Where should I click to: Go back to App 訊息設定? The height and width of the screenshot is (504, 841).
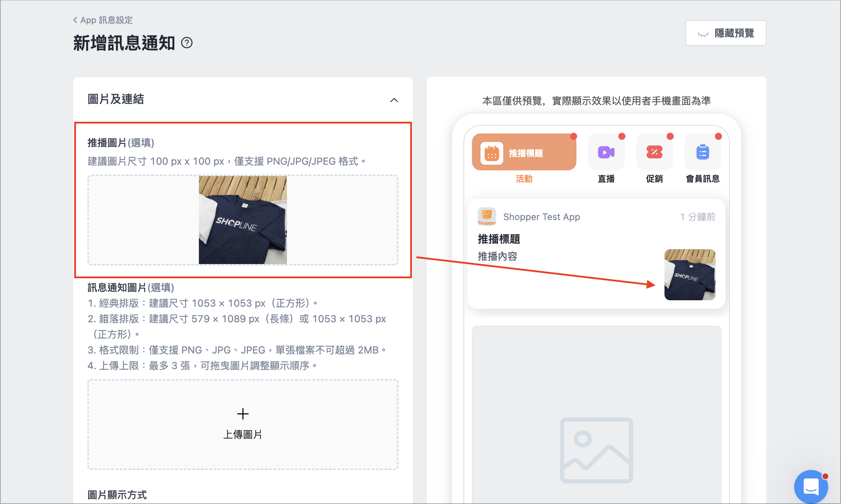(103, 20)
